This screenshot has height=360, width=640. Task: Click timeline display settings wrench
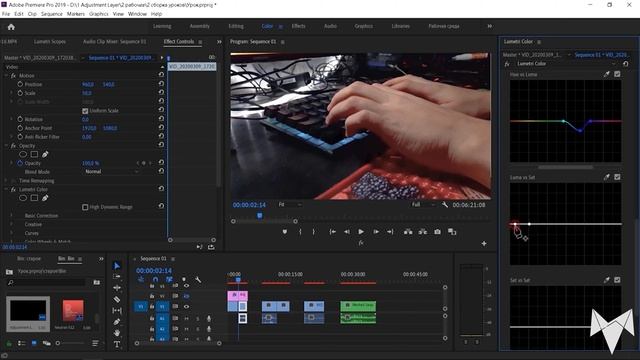click(x=198, y=280)
